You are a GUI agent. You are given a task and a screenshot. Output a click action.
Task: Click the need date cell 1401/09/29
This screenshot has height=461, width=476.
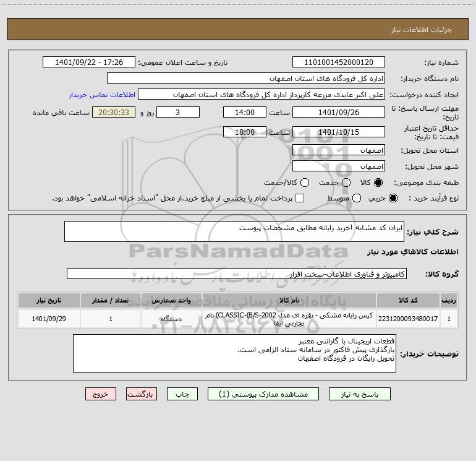tap(49, 319)
